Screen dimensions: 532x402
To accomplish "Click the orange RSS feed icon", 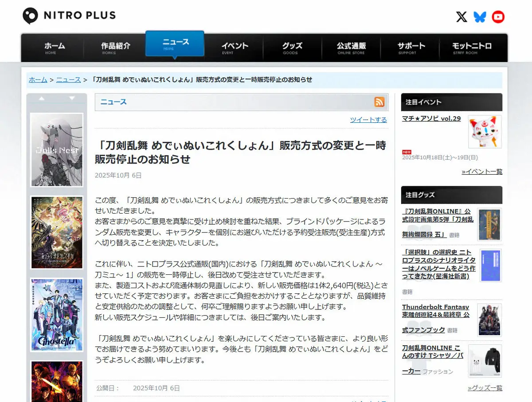I will pyautogui.click(x=379, y=102).
